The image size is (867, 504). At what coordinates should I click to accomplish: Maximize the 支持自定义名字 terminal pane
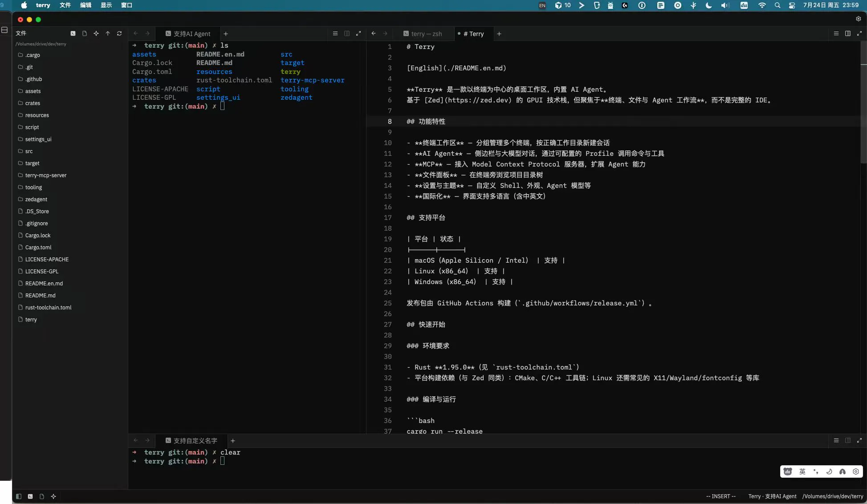click(x=859, y=440)
